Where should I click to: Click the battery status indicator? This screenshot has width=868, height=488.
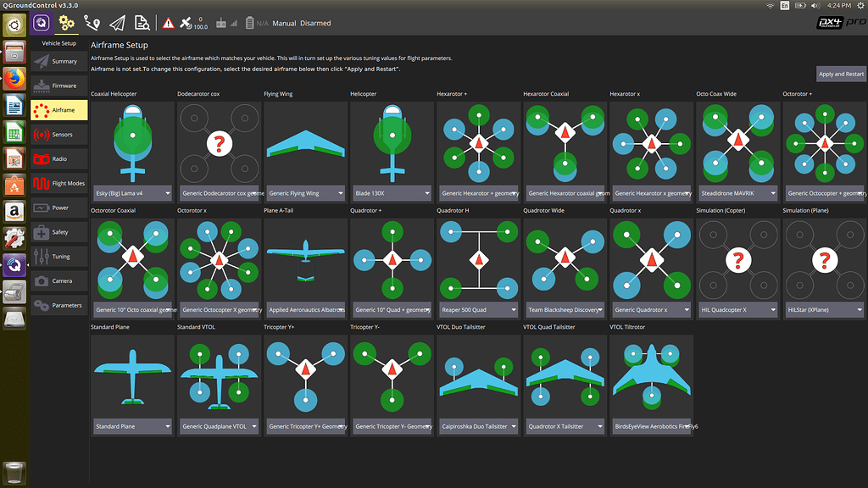tap(250, 23)
